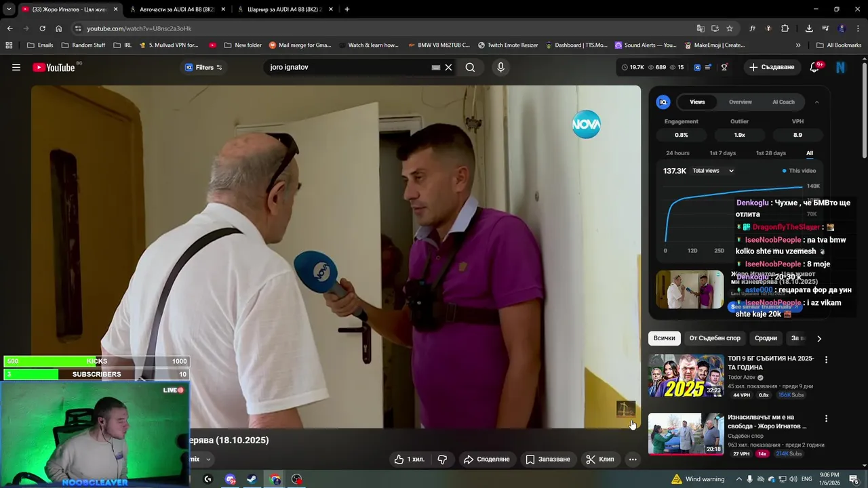Select the All time range
The height and width of the screenshot is (488, 868).
[x=810, y=153]
